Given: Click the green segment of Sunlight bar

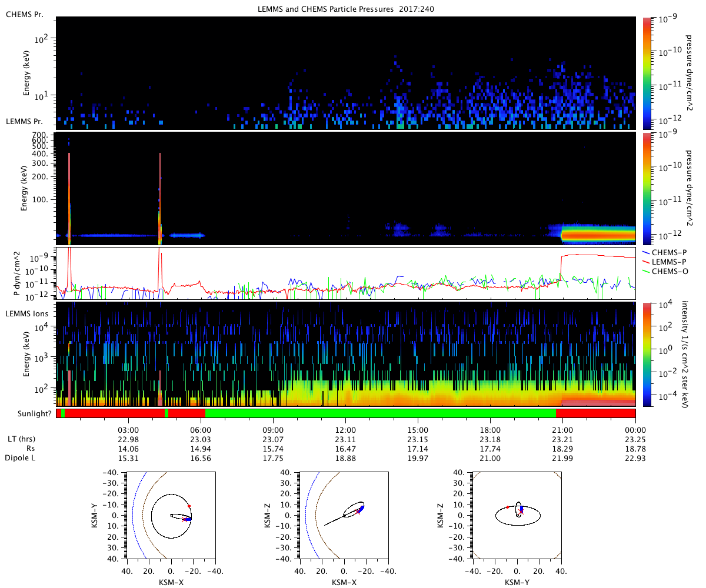Looking at the screenshot, I should [381, 413].
